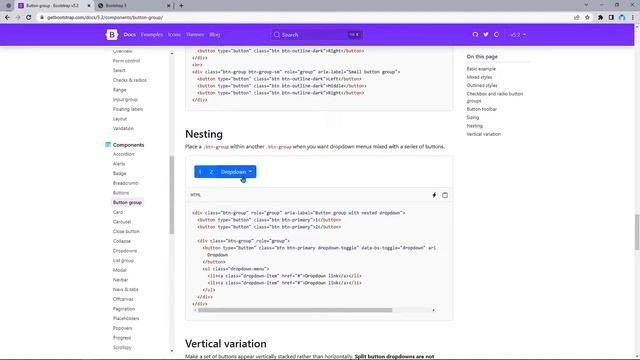Screen dimensions: 640x360
Task: Open Nesting example in StackBlitz
Action: point(434,195)
